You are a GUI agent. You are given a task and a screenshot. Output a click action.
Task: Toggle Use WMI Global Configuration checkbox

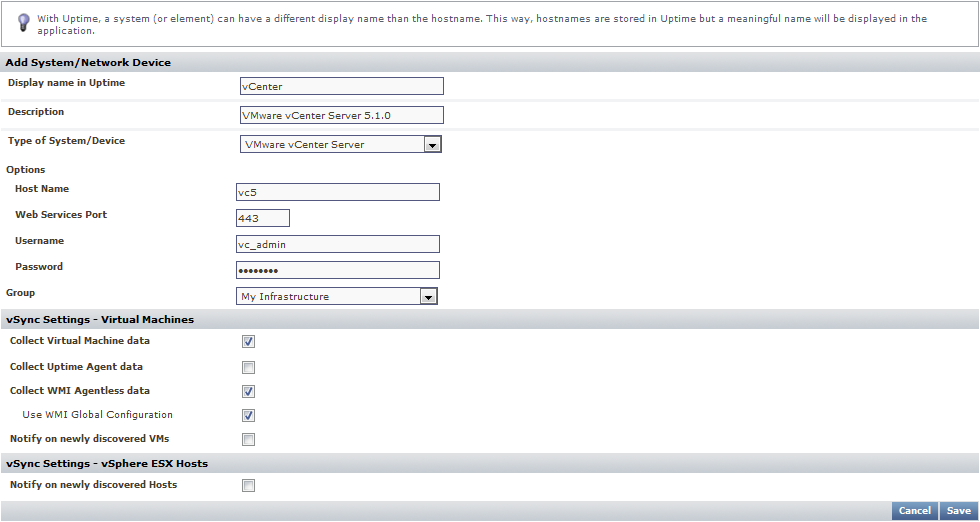248,416
